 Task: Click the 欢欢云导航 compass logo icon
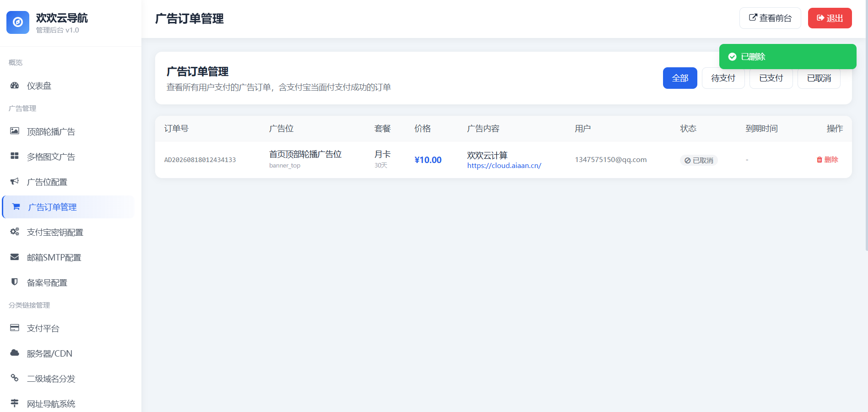tap(18, 22)
